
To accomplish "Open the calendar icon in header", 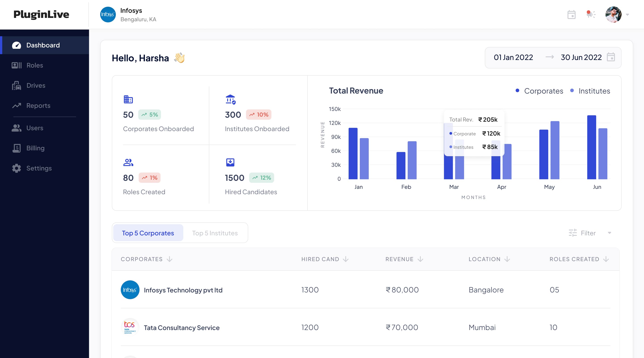I will pyautogui.click(x=571, y=15).
